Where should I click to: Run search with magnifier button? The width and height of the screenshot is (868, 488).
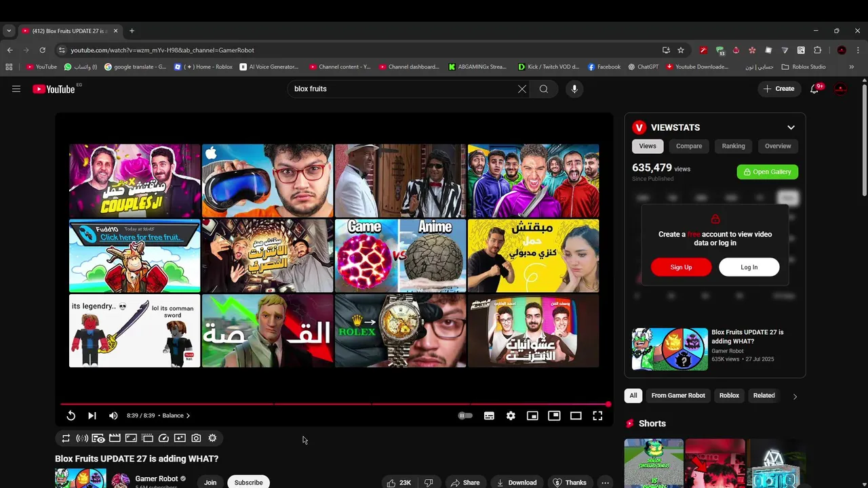pyautogui.click(x=544, y=89)
